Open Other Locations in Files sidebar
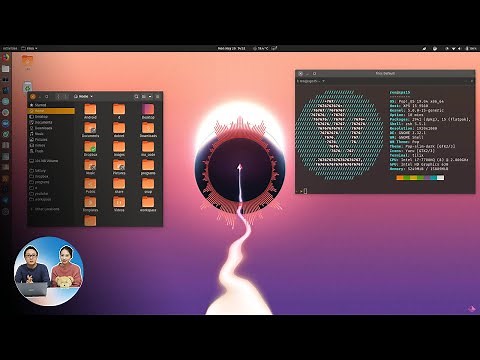 pyautogui.click(x=51, y=209)
